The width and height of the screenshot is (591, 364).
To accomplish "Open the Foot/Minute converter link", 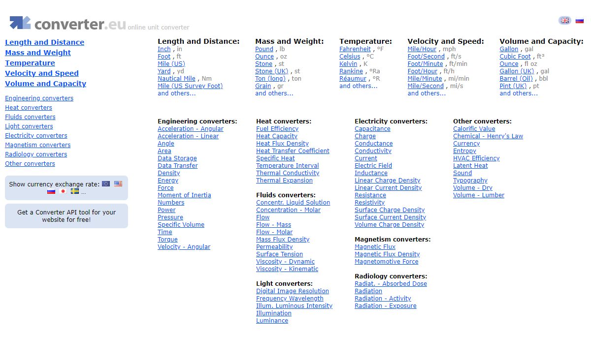I will (x=426, y=64).
